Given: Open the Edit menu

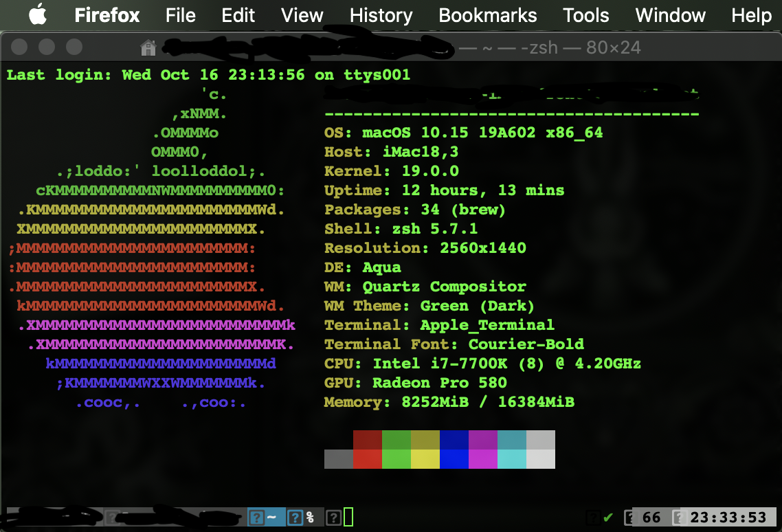Looking at the screenshot, I should [x=238, y=16].
